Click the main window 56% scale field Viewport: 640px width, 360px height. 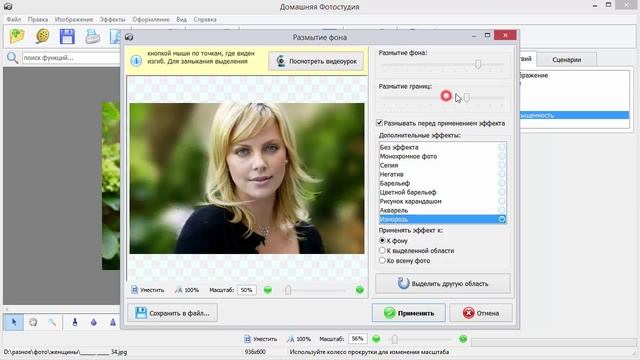coord(358,339)
